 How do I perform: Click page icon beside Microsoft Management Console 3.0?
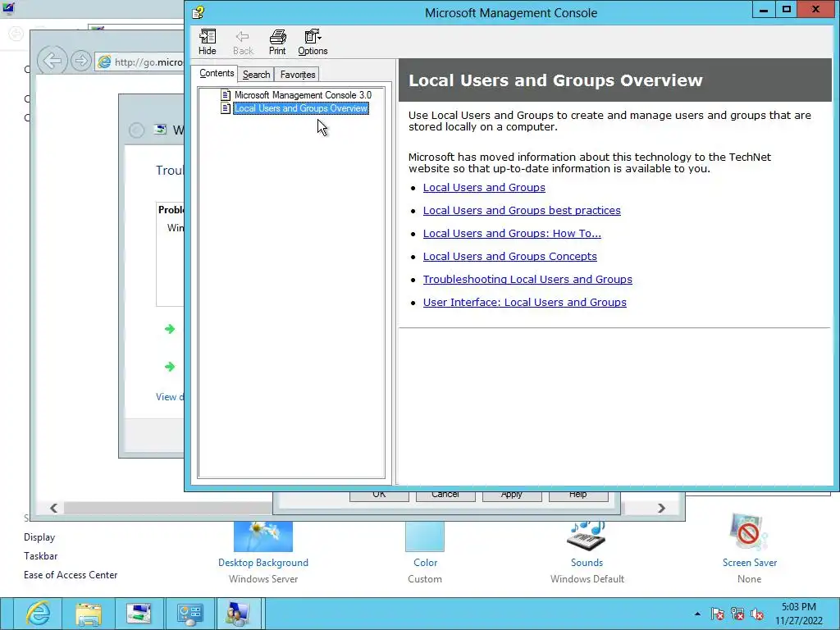(226, 95)
